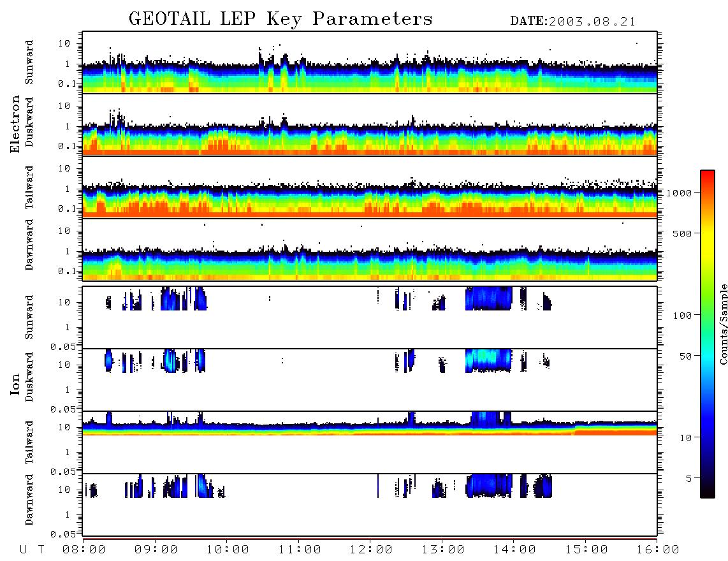Click the colorbar 1000 tick label

tap(680, 193)
